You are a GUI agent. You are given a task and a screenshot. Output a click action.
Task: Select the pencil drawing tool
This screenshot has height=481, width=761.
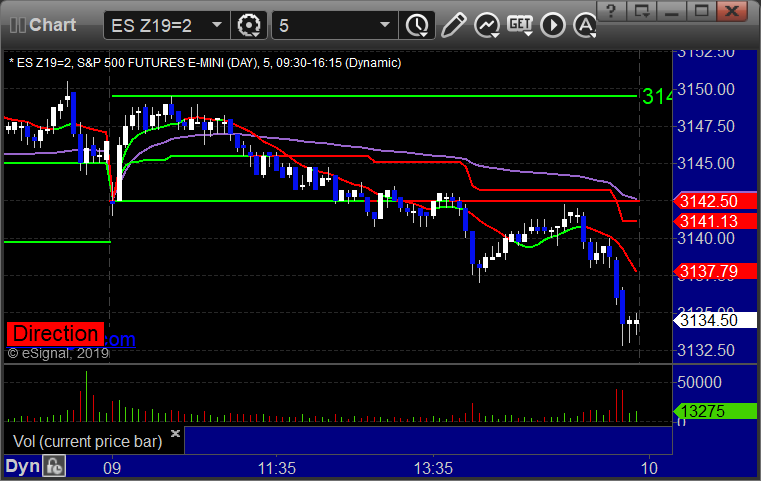pyautogui.click(x=453, y=25)
